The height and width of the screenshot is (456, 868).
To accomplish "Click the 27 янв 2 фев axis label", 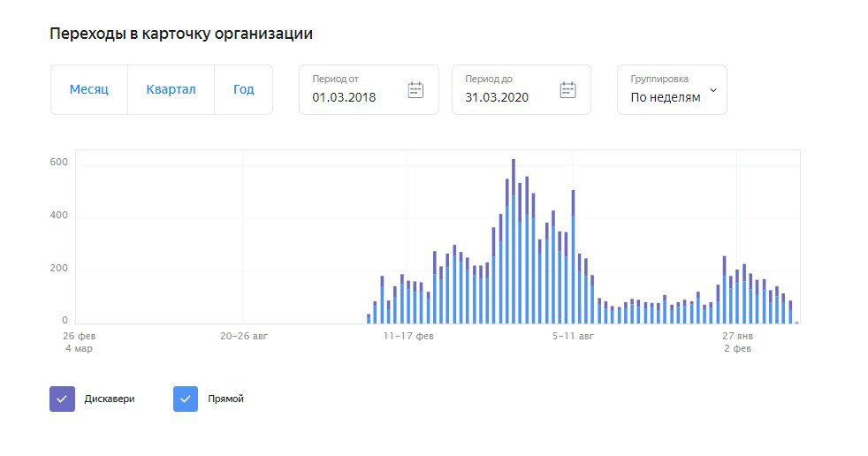I will [737, 342].
